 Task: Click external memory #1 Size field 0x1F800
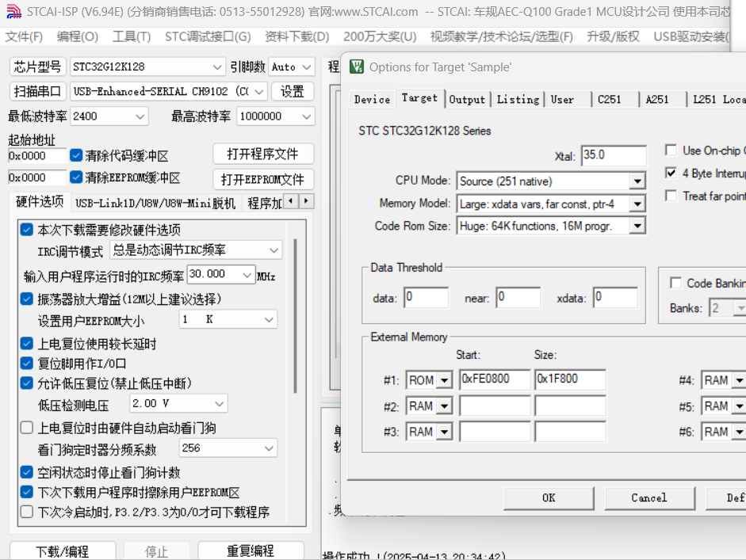pos(570,379)
